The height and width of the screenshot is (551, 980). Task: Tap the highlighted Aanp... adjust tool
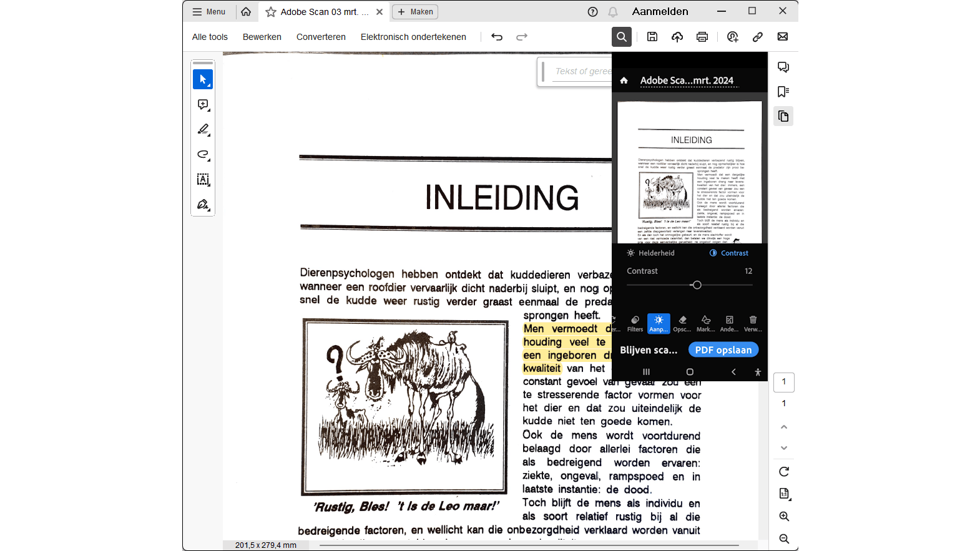659,324
